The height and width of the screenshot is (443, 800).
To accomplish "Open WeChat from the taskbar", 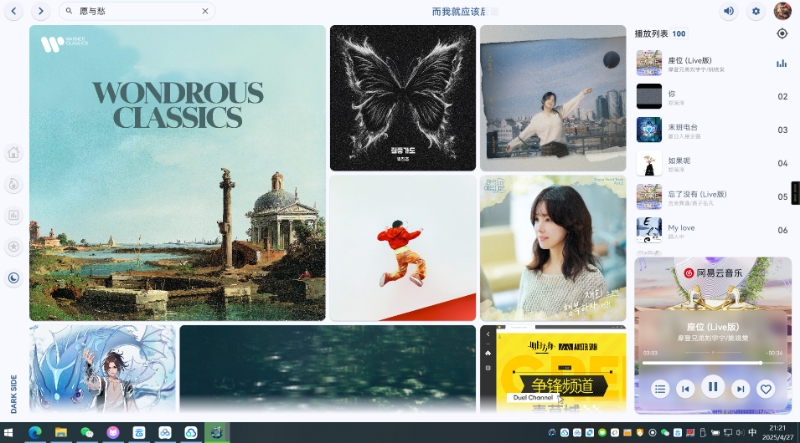I will (x=87, y=433).
